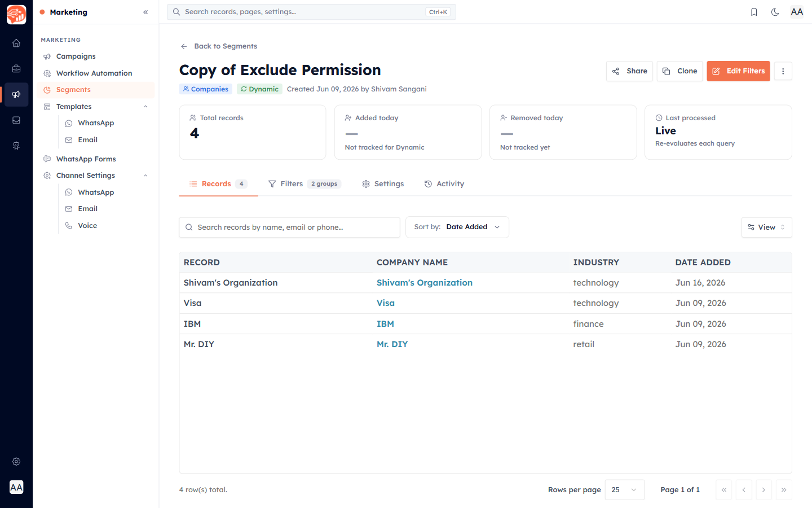
Task: Click the IBM record name cell
Action: [192, 324]
